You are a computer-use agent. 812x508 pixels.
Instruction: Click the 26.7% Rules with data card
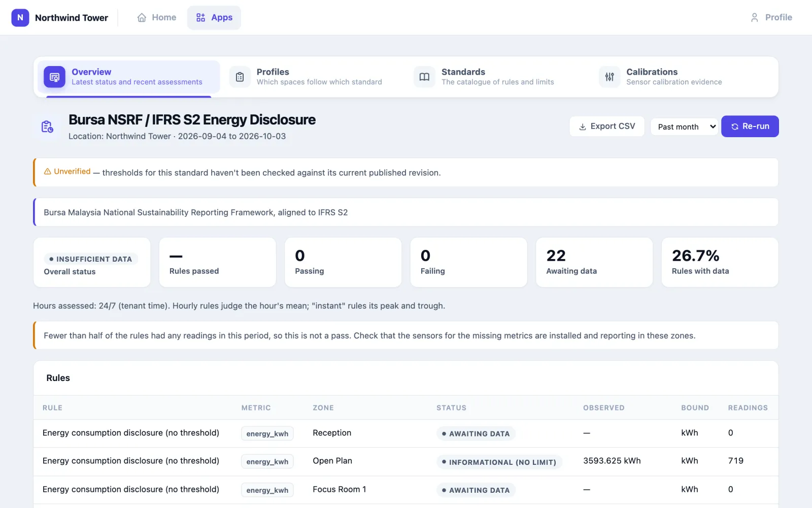[x=720, y=262]
